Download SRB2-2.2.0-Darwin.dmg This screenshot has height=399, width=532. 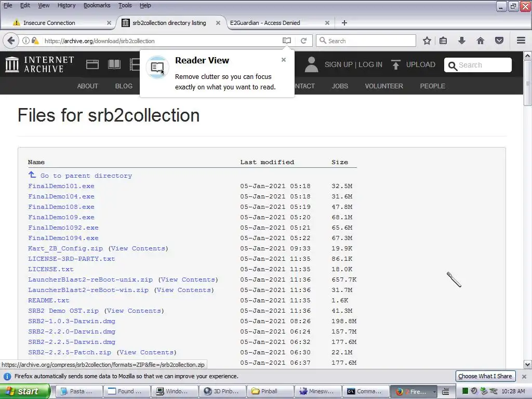point(72,331)
